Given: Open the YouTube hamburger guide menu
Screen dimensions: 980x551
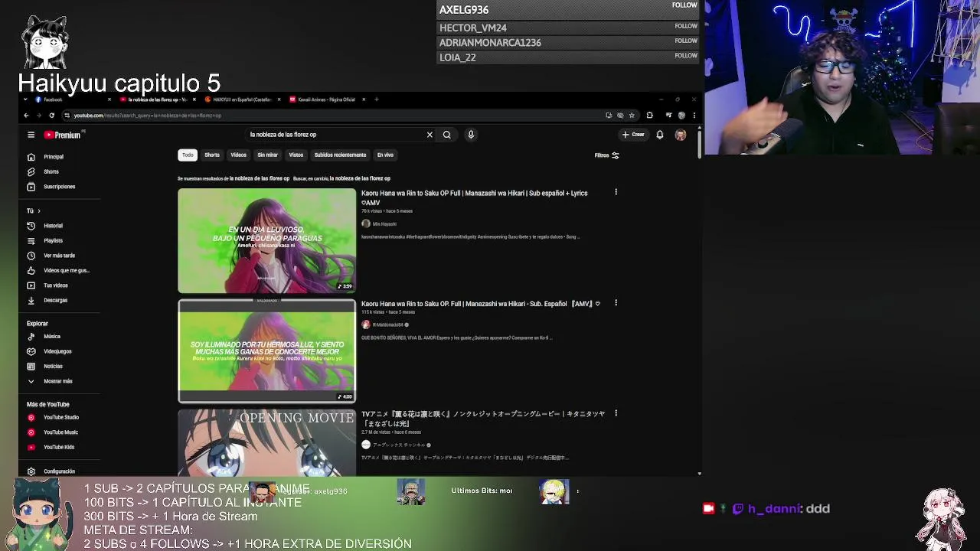Looking at the screenshot, I should 31,135.
